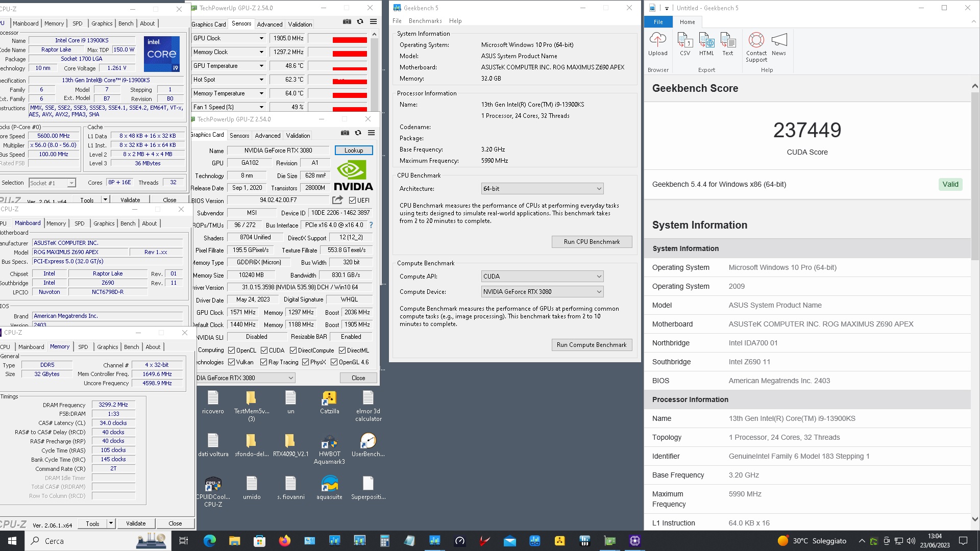Open News in Geekbench ribbon
The image size is (980, 551).
click(x=779, y=44)
